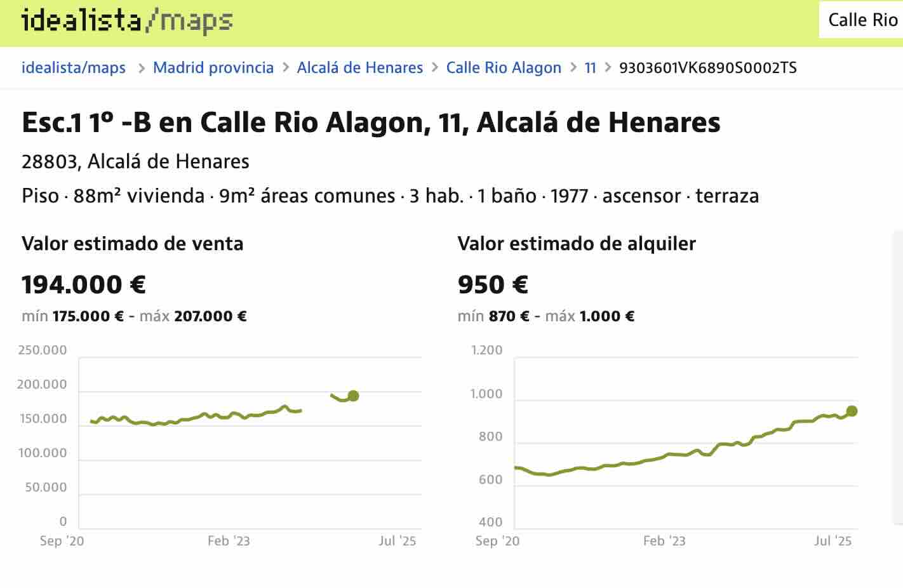Click the cadastral reference 9303601VK6890S0002TS
Viewport: 903px width, 588px height.
tap(707, 68)
